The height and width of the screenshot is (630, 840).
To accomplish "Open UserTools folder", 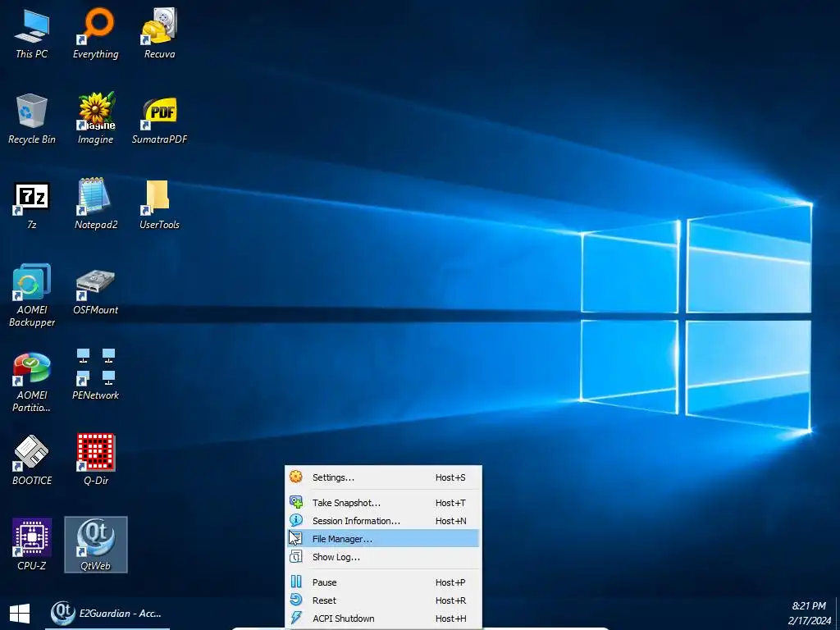I will click(159, 203).
